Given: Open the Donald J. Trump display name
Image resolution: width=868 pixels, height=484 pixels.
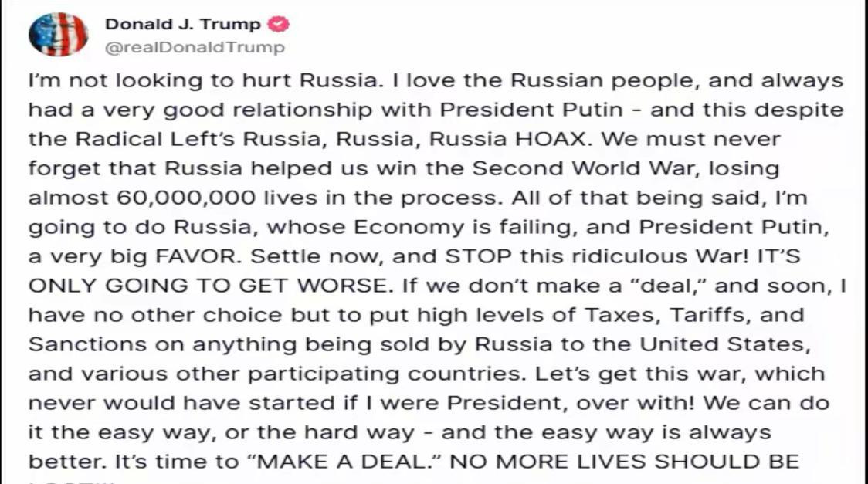Looking at the screenshot, I should 183,25.
